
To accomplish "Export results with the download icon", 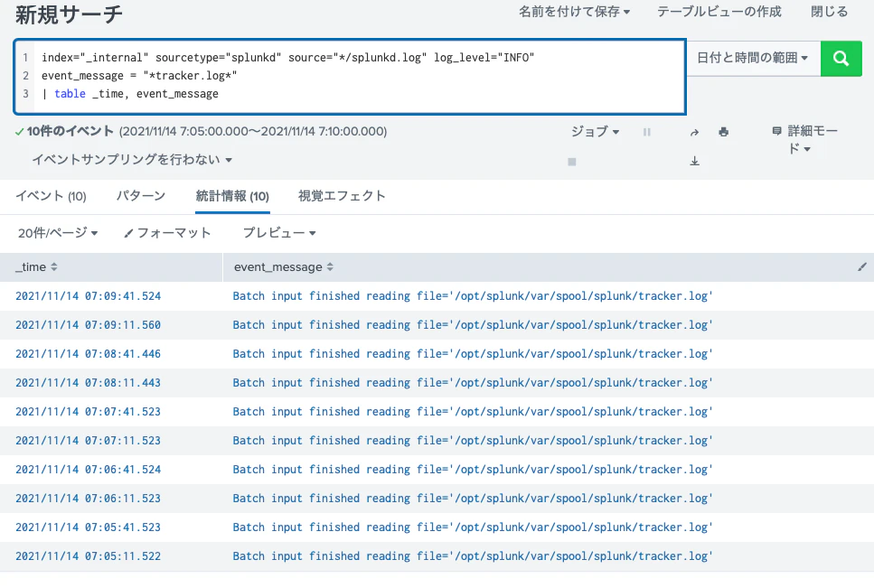I will tap(694, 161).
